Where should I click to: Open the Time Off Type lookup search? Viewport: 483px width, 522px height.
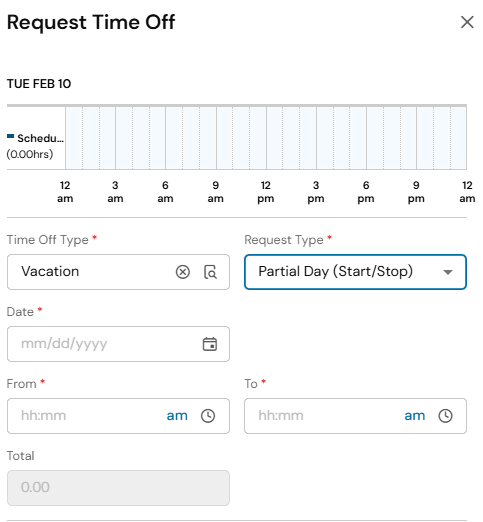[x=210, y=272]
